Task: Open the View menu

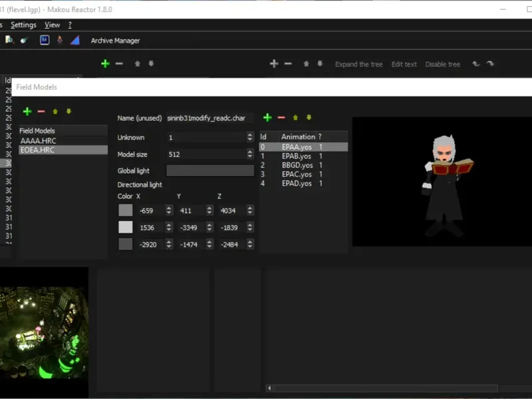Action: click(52, 25)
